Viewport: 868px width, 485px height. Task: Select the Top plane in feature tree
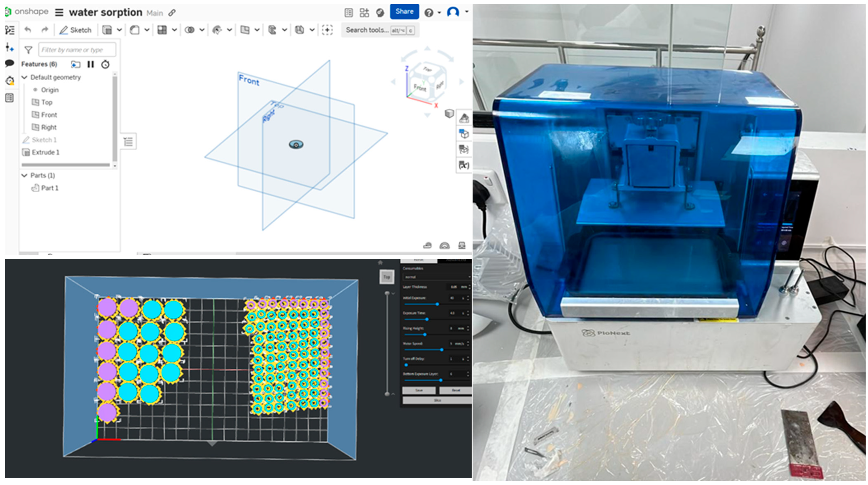click(46, 102)
